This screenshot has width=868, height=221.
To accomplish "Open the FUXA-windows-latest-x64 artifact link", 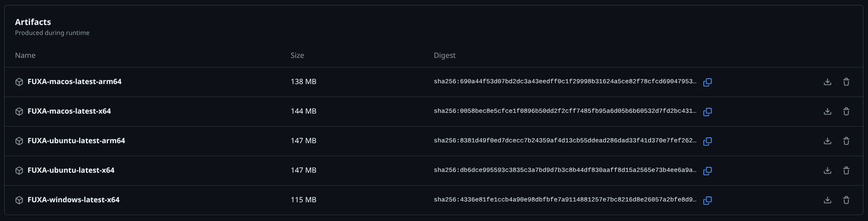I will click(x=73, y=200).
